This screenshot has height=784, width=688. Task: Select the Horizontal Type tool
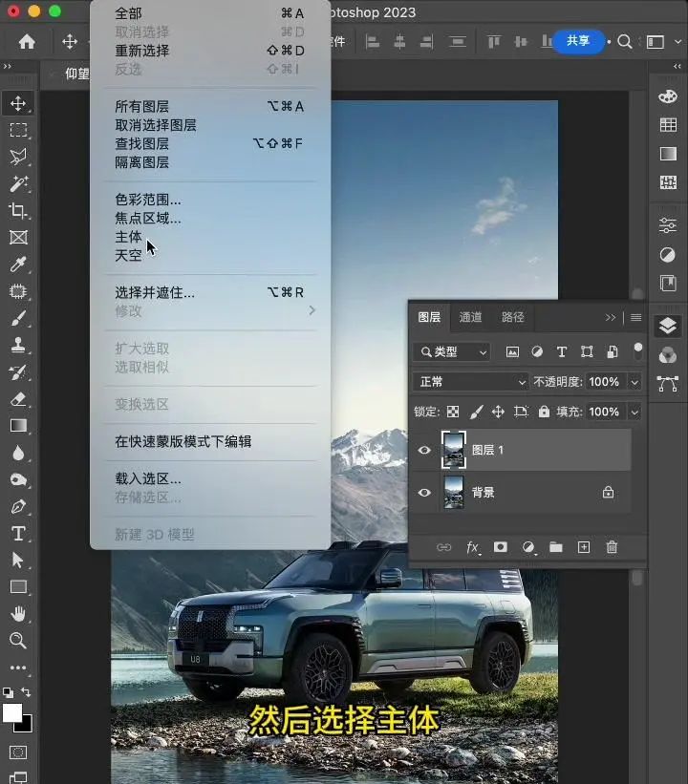[18, 534]
